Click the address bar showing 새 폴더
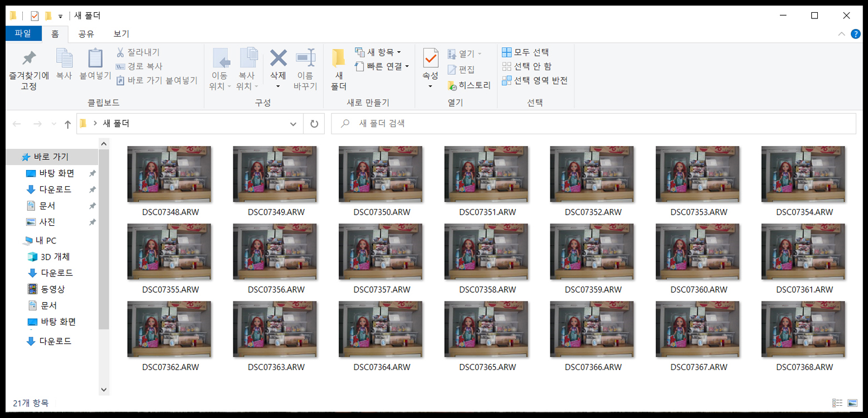Screen dimensions: 868x418 click(189, 124)
